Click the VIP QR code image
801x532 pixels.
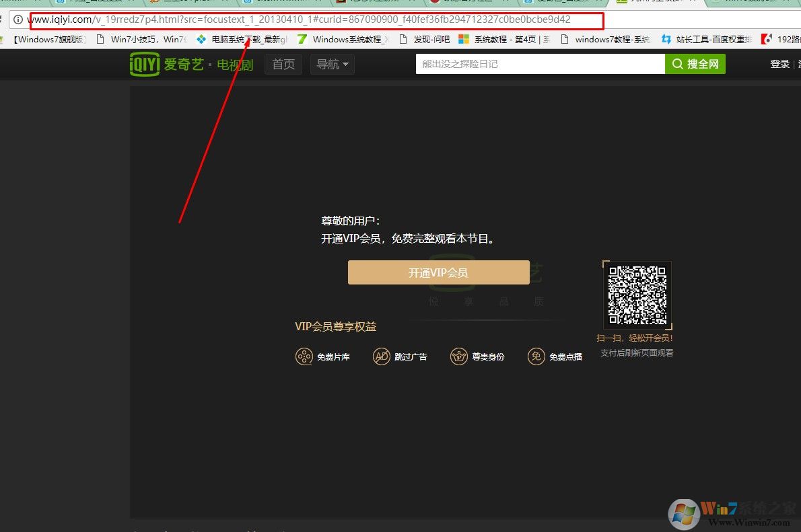tap(637, 295)
